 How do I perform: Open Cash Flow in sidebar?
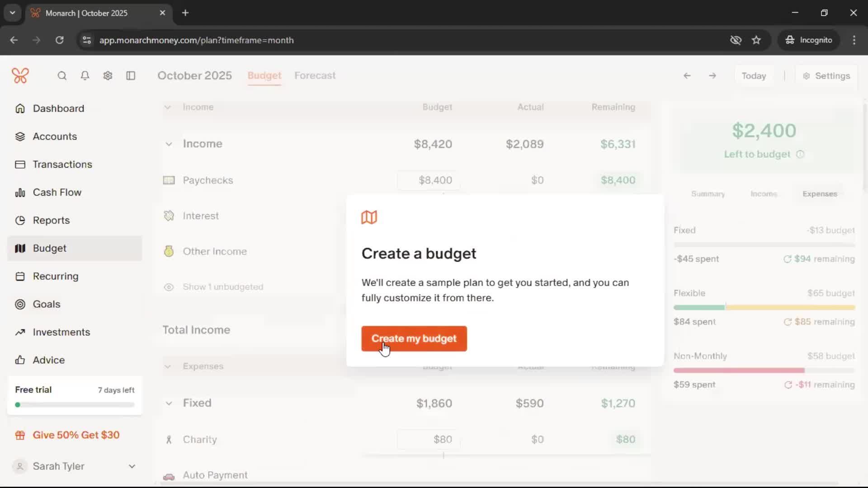click(57, 192)
